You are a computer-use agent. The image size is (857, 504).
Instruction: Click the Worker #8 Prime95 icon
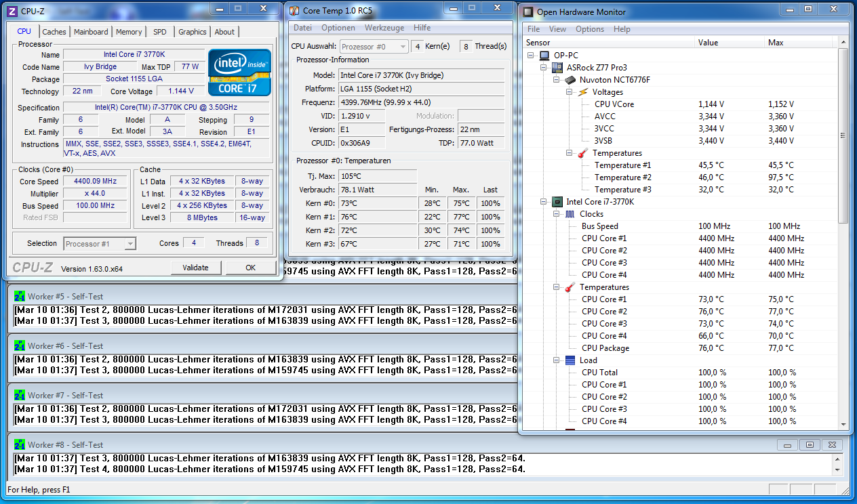[20, 444]
